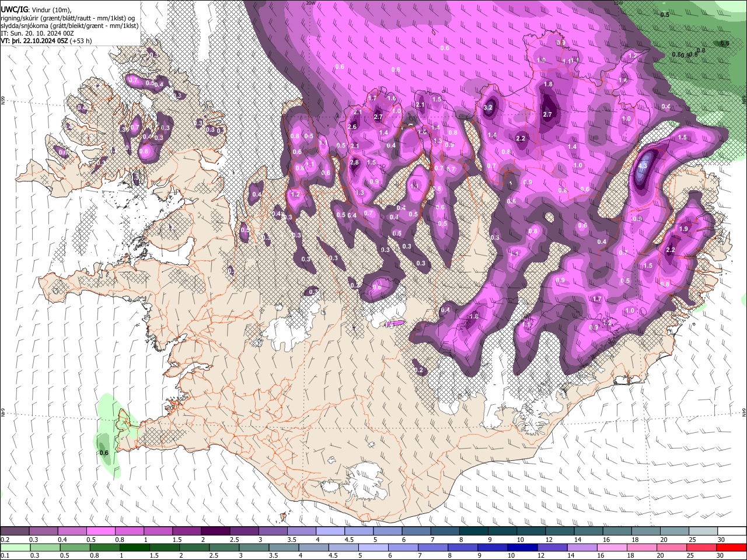Click the darkest purple swatch labeled 2
This screenshot has height=560, width=747.
(x=215, y=531)
